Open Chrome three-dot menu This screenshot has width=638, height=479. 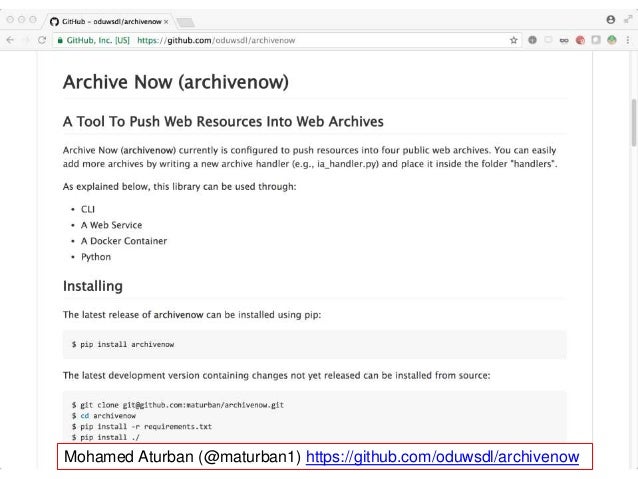pyautogui.click(x=628, y=40)
